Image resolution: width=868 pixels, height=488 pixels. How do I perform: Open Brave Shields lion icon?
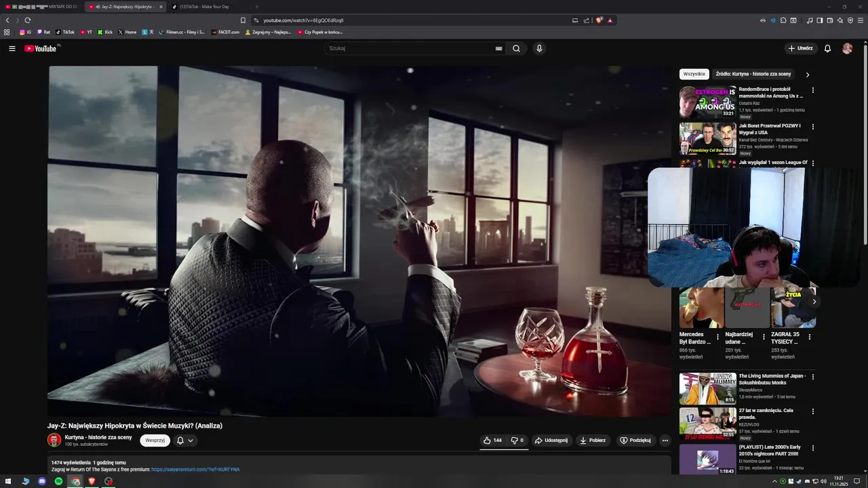pos(599,20)
